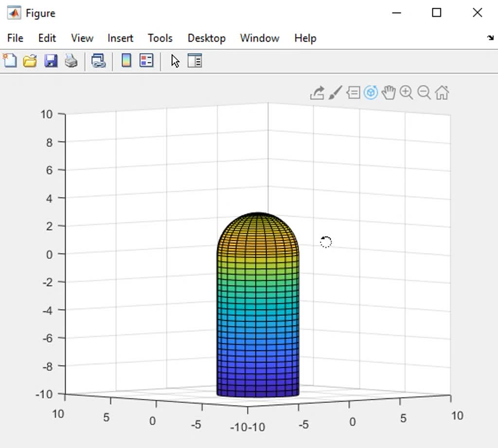Open the Insert menu

point(120,38)
